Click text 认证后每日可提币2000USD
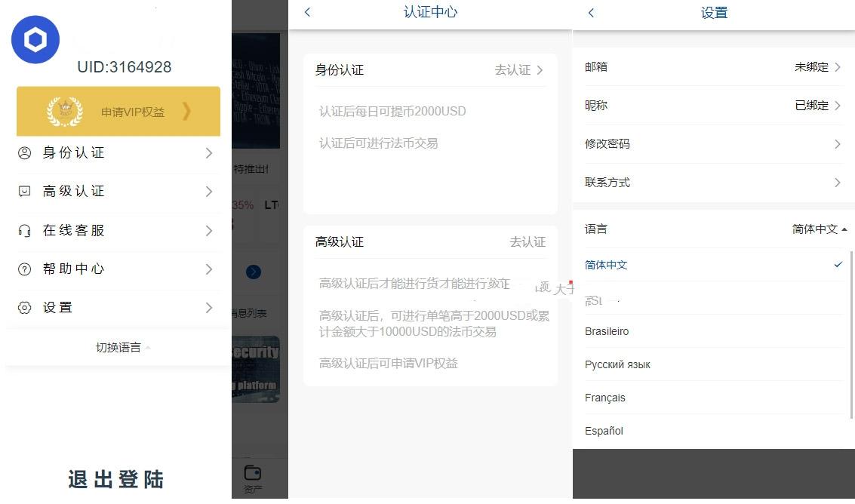The image size is (855, 504). 392,111
